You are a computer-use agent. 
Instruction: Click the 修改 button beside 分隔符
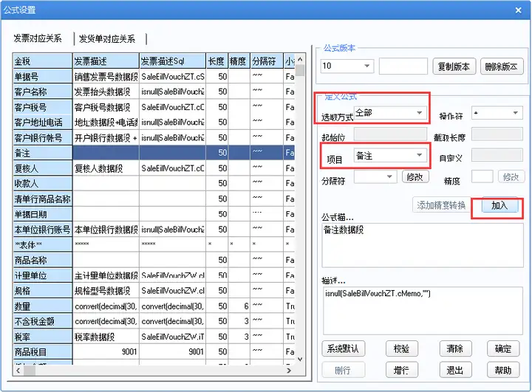(415, 176)
